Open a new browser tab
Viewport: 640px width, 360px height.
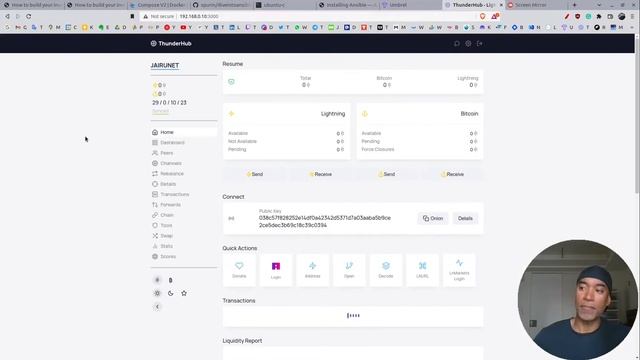tap(575, 5)
